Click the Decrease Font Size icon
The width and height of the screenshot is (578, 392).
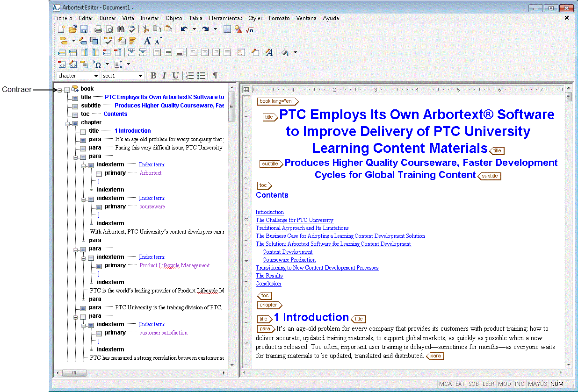pyautogui.click(x=158, y=41)
